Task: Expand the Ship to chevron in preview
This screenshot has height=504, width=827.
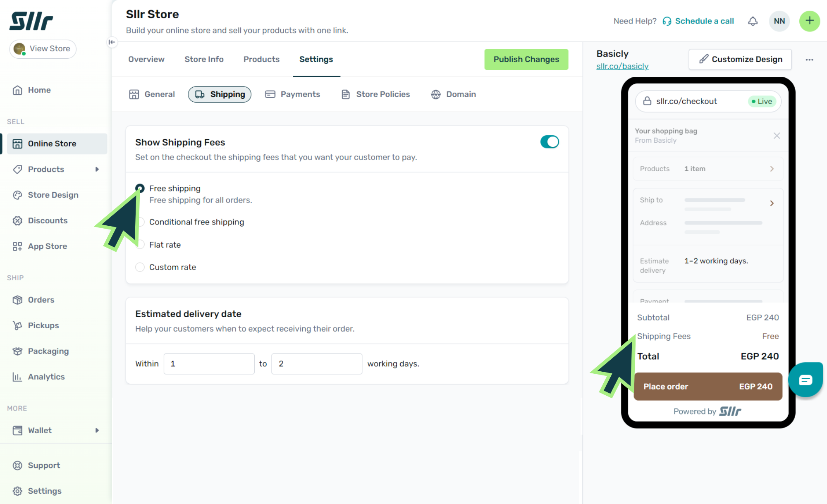Action: (x=772, y=203)
